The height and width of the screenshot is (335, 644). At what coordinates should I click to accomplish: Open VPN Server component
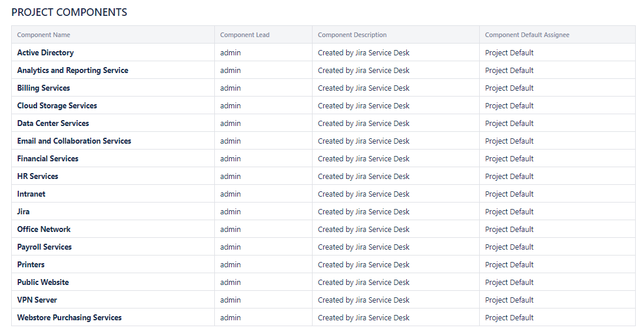pos(37,300)
